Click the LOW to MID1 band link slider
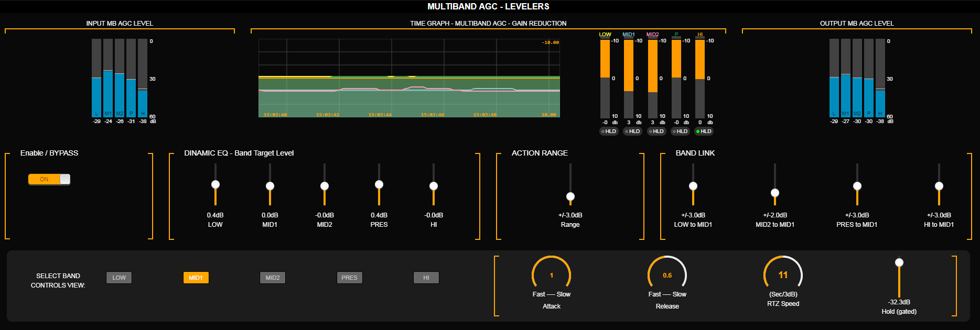This screenshot has width=980, height=330. pyautogui.click(x=693, y=186)
